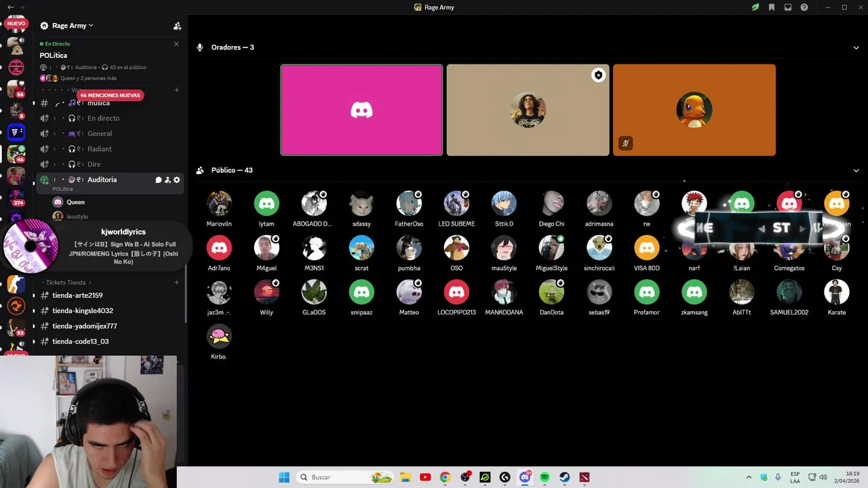The width and height of the screenshot is (868, 488).
Task: Click the invite icon on Auditoria channel
Action: coord(167,180)
